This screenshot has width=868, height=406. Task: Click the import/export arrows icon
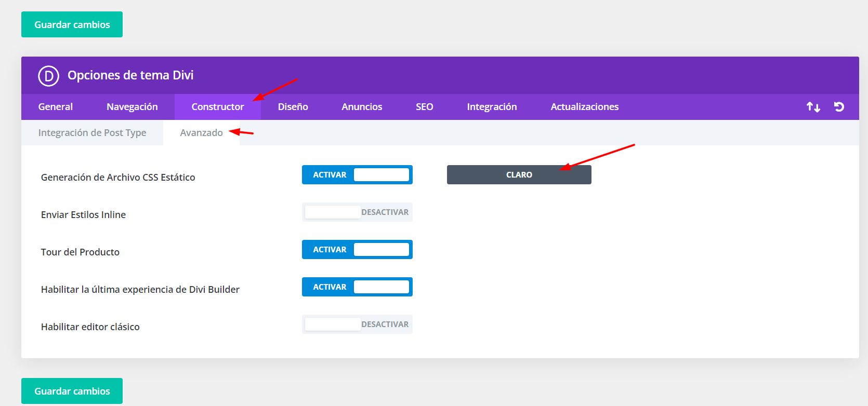(x=813, y=107)
